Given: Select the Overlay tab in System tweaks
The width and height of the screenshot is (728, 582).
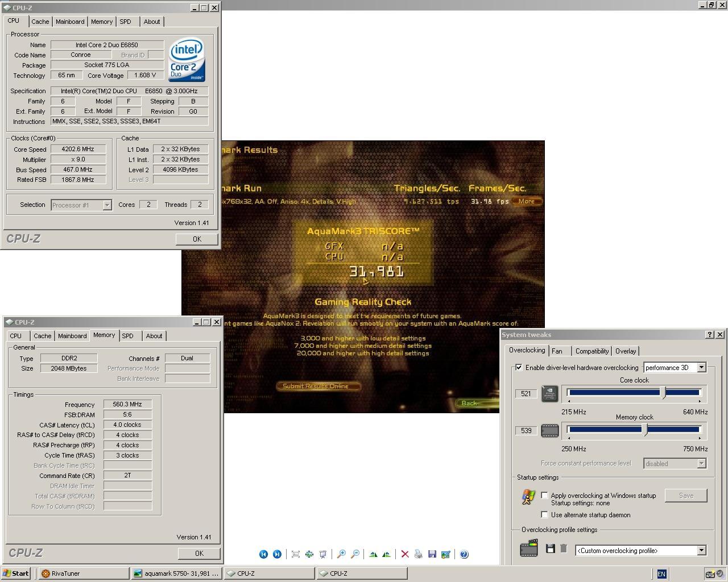Looking at the screenshot, I should click(626, 351).
